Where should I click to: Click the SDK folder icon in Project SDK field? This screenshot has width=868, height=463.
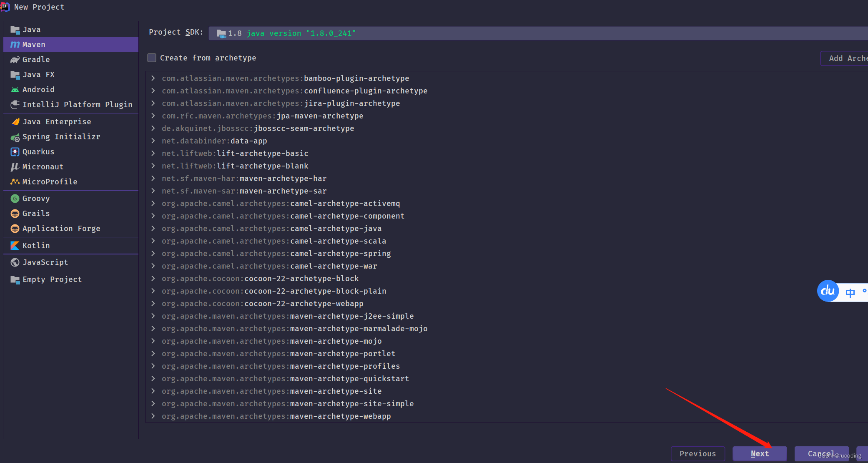tap(221, 33)
